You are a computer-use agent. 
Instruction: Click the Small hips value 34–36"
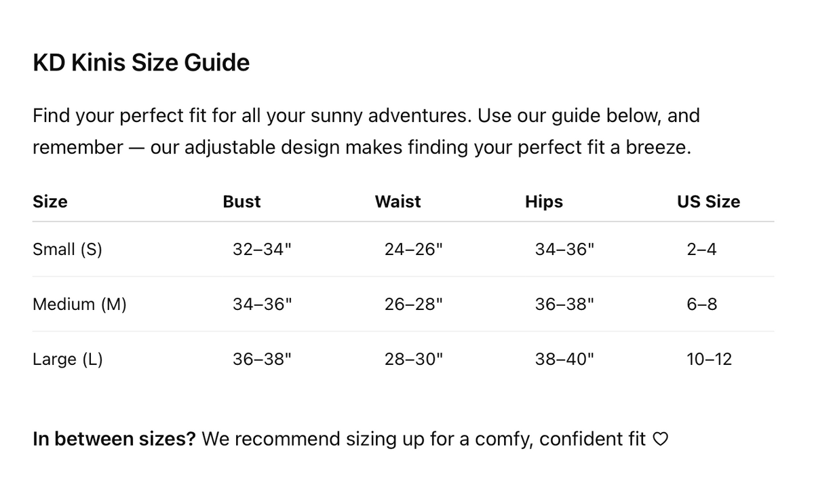coord(564,250)
